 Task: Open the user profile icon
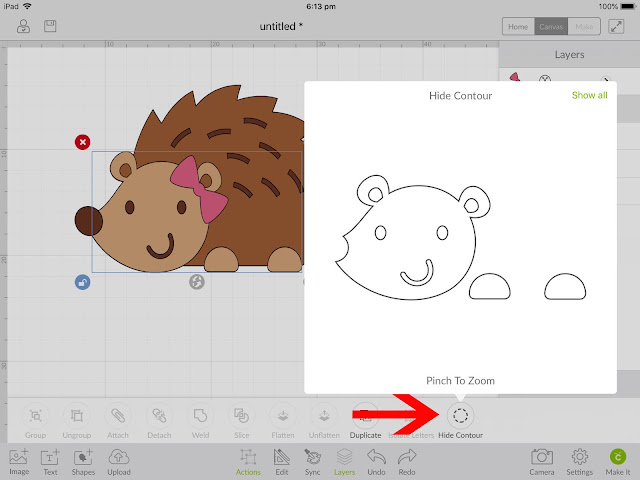23,26
